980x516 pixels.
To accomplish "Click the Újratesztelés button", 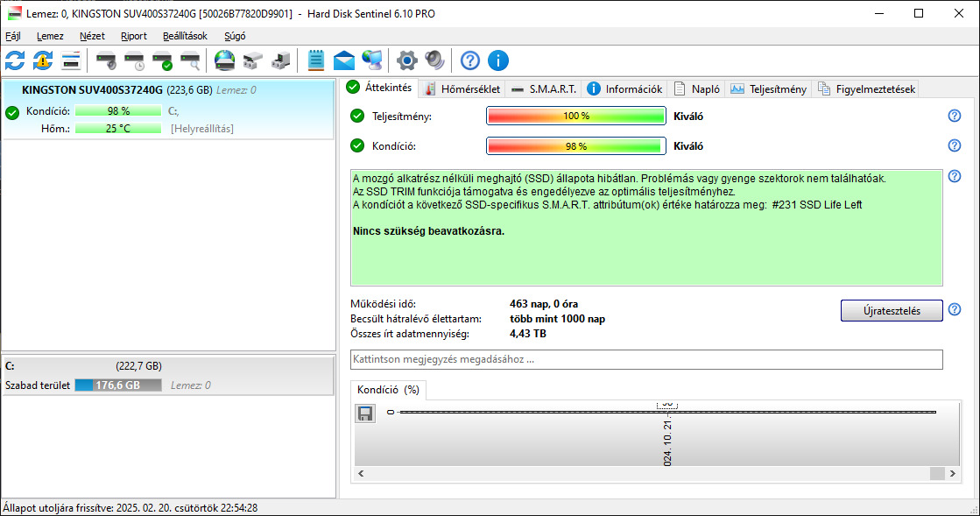I will pyautogui.click(x=892, y=311).
